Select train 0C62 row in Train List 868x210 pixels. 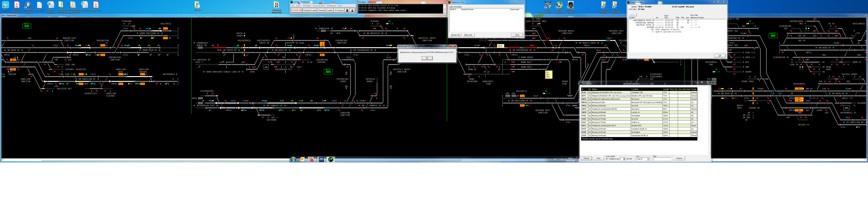pos(639,93)
